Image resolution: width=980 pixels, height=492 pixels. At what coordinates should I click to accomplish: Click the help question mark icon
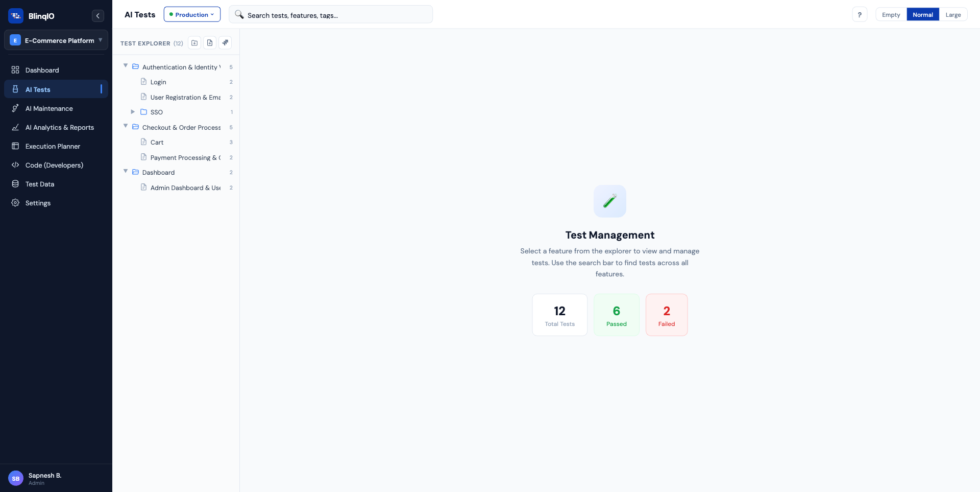coord(860,14)
